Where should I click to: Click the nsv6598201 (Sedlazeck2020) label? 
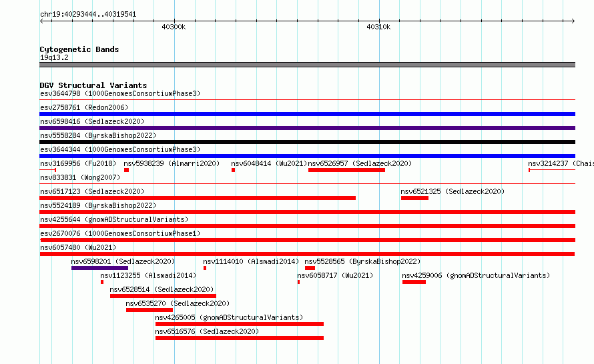(x=123, y=261)
